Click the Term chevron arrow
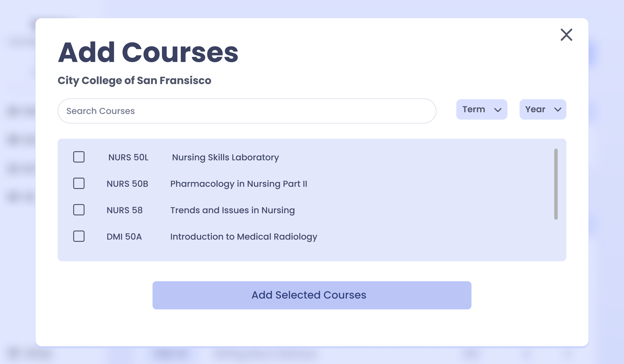 pyautogui.click(x=498, y=110)
